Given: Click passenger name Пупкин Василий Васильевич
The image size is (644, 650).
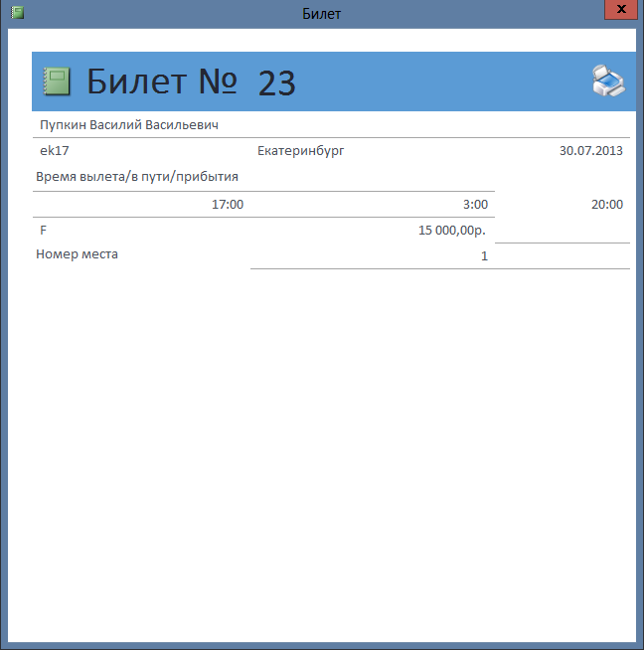Looking at the screenshot, I should (129, 125).
